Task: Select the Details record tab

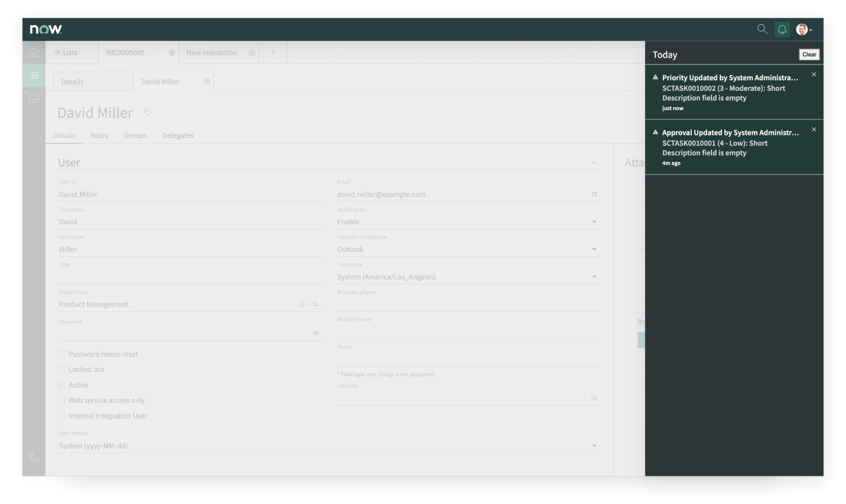Action: (x=64, y=136)
